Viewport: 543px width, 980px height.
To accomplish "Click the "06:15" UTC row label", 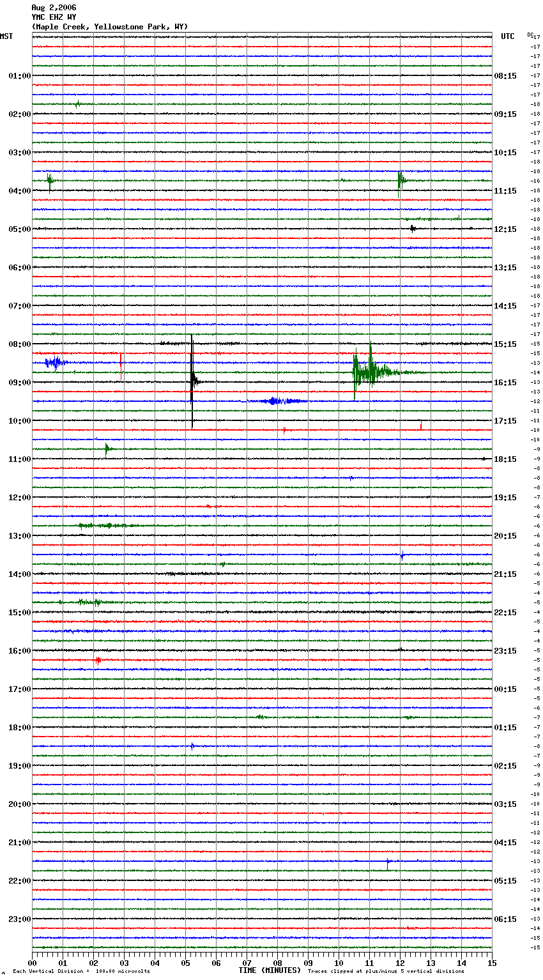I will pos(505,919).
